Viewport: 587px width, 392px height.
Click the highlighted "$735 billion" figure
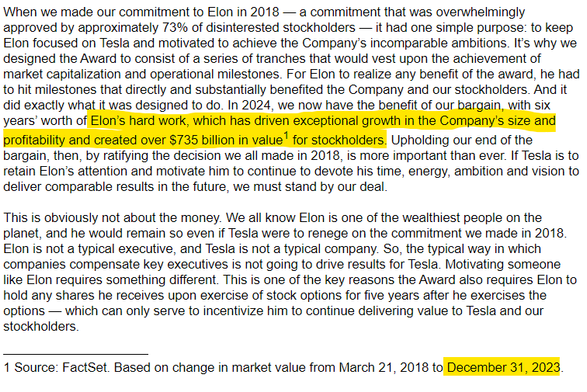203,140
